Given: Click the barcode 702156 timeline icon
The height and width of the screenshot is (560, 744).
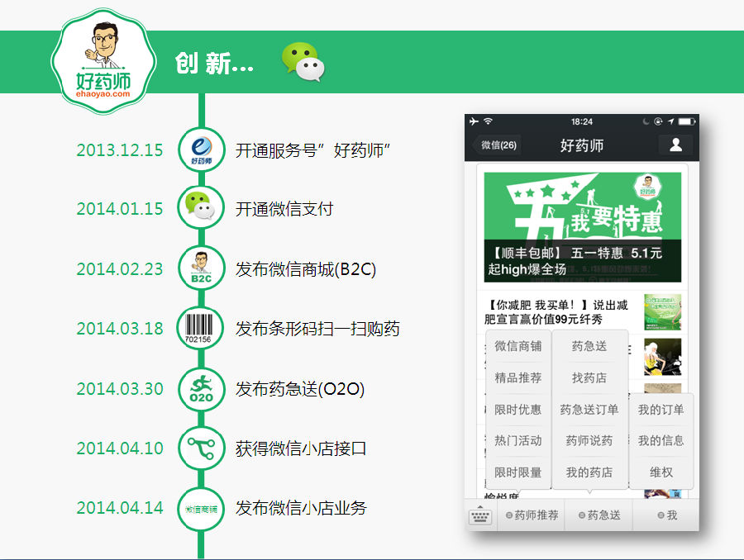Looking at the screenshot, I should coord(200,328).
